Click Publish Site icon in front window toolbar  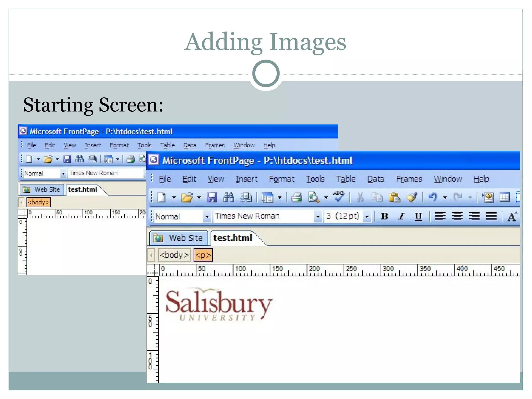(x=246, y=197)
